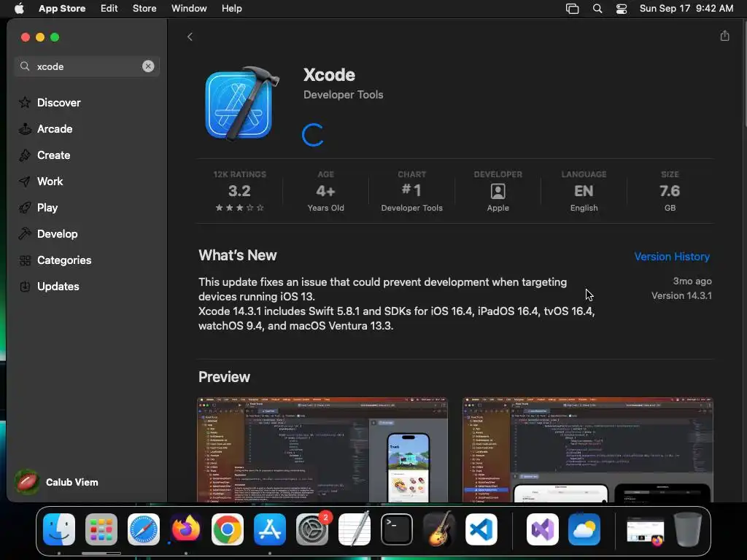View the #1 Developer Tools chart

coord(411,191)
